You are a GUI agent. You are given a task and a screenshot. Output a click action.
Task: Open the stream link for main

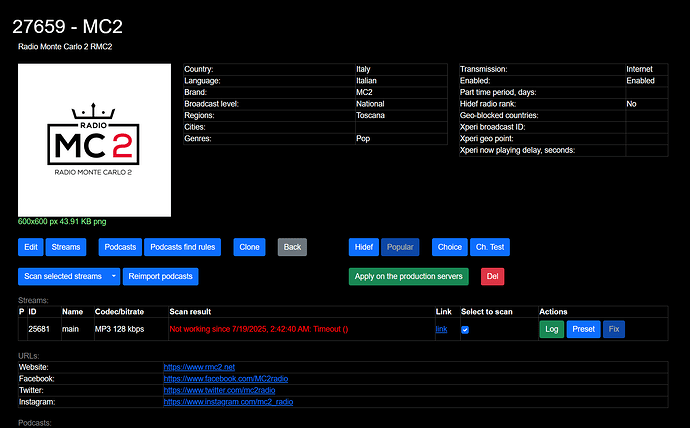[x=441, y=329]
